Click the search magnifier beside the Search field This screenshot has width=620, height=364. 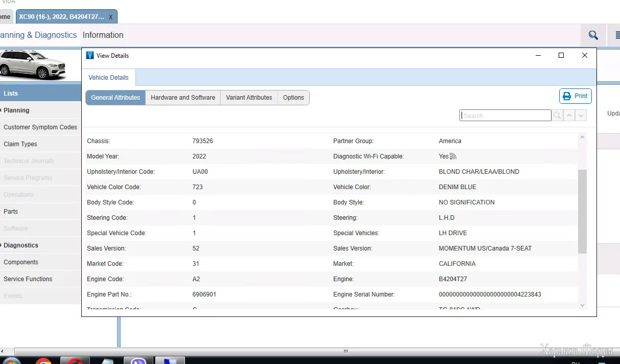point(557,116)
